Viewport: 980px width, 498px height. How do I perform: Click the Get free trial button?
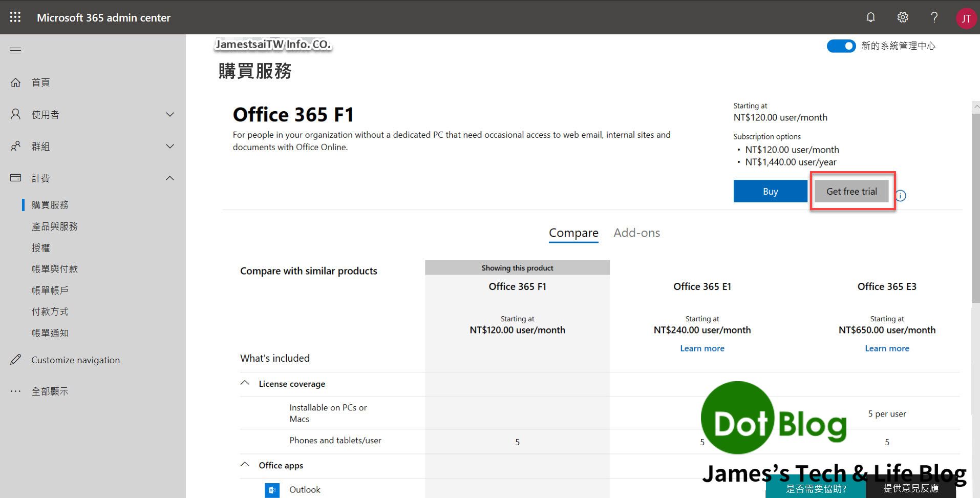click(x=851, y=191)
